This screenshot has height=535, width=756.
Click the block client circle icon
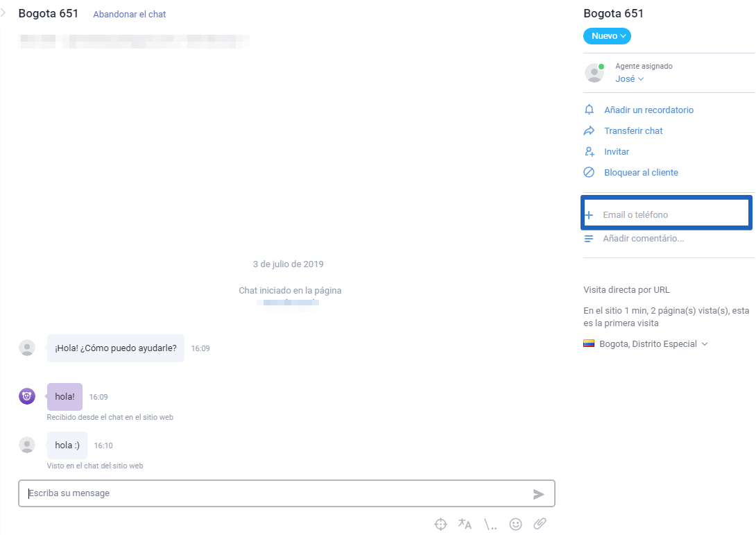pyautogui.click(x=589, y=172)
